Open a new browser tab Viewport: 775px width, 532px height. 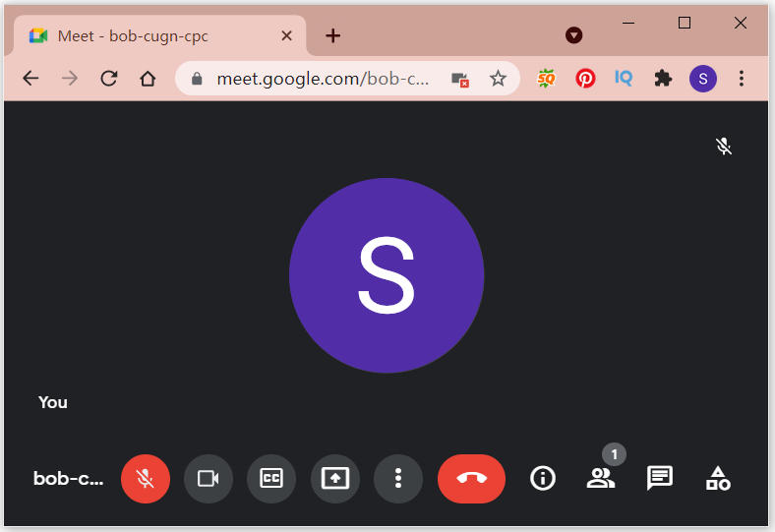coord(333,35)
